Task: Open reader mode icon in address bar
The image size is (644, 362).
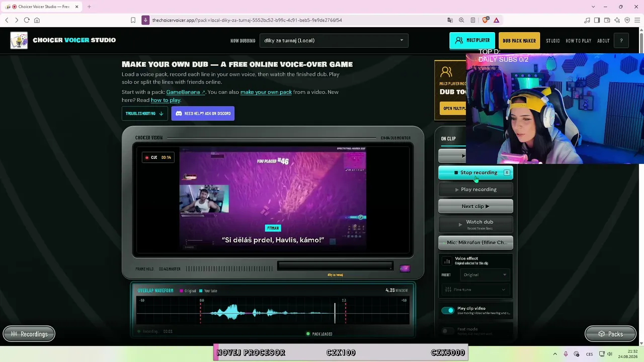Action: (473, 20)
